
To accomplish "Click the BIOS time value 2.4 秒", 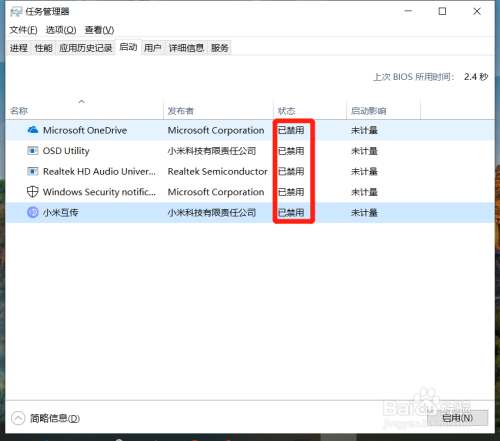I will point(476,77).
